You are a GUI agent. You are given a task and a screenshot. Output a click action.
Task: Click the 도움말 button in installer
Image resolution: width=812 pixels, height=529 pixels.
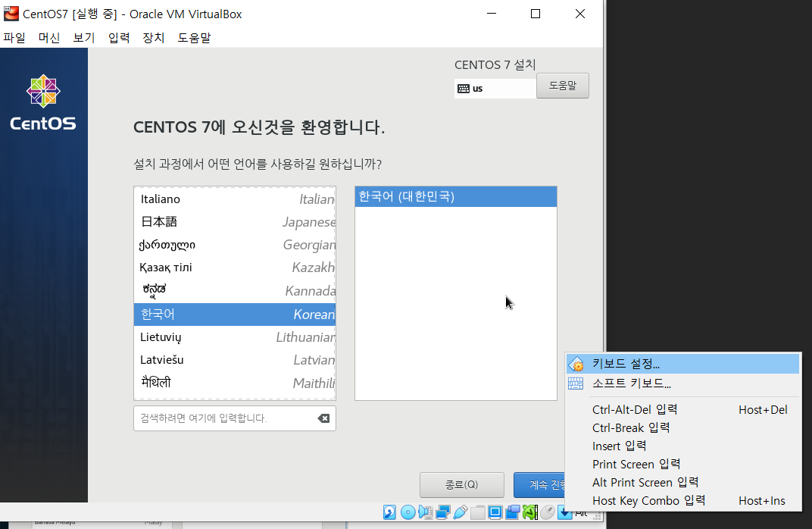(562, 86)
